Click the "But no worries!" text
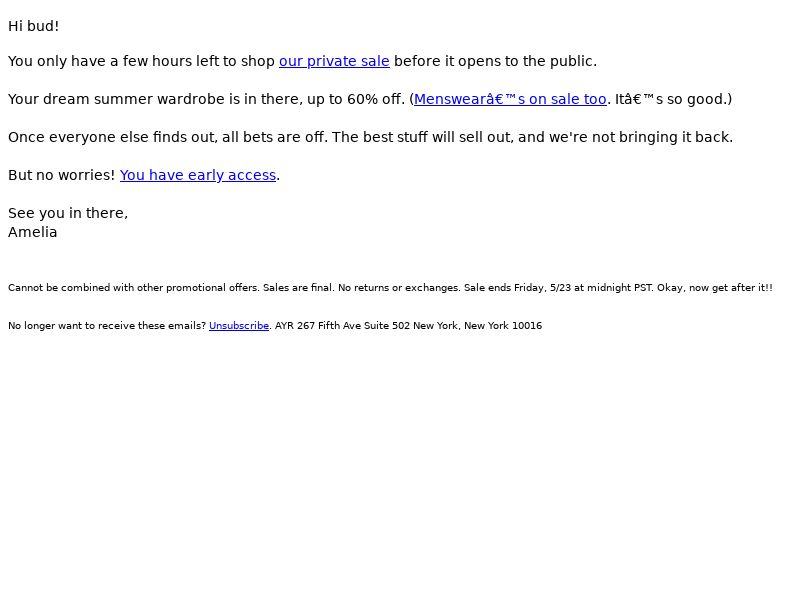Screen dimensions: 800x600 point(62,175)
